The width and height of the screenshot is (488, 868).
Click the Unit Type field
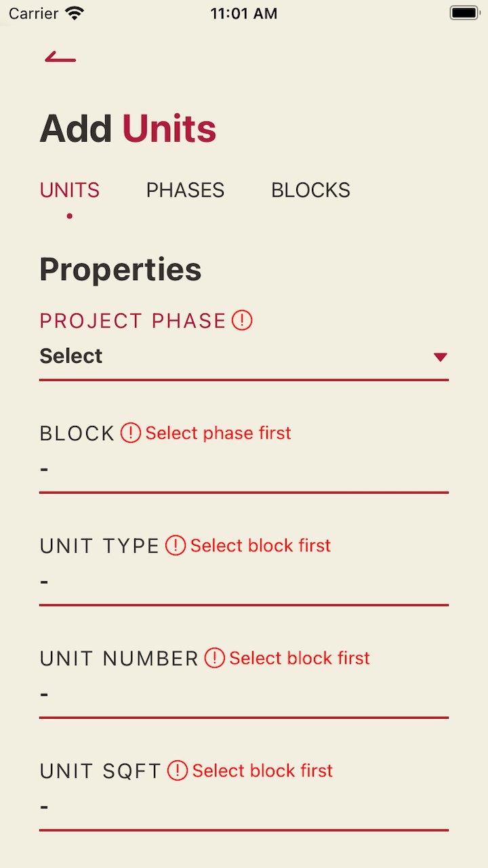click(x=244, y=582)
